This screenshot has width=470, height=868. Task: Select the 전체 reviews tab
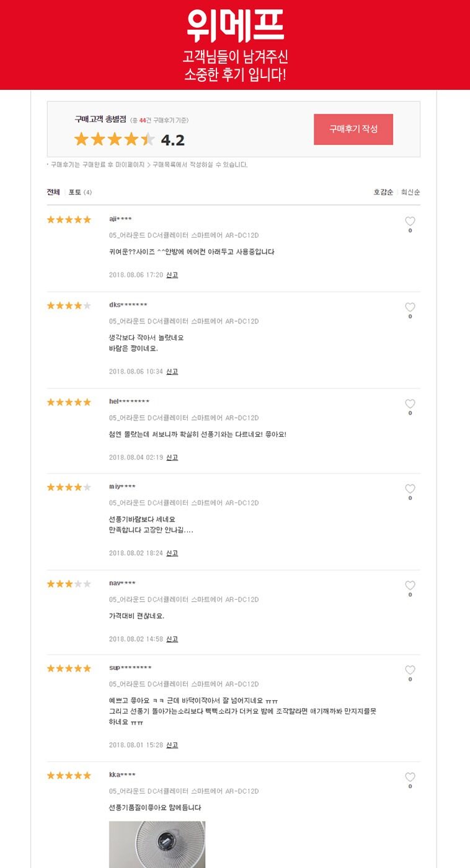(x=53, y=192)
